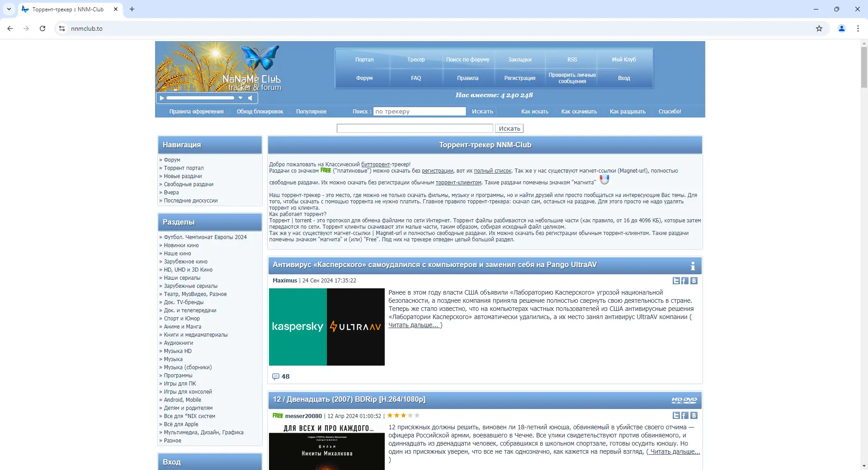Open the Kaspersky UltraAV news thumbnail
This screenshot has height=470, width=868.
[x=327, y=327]
